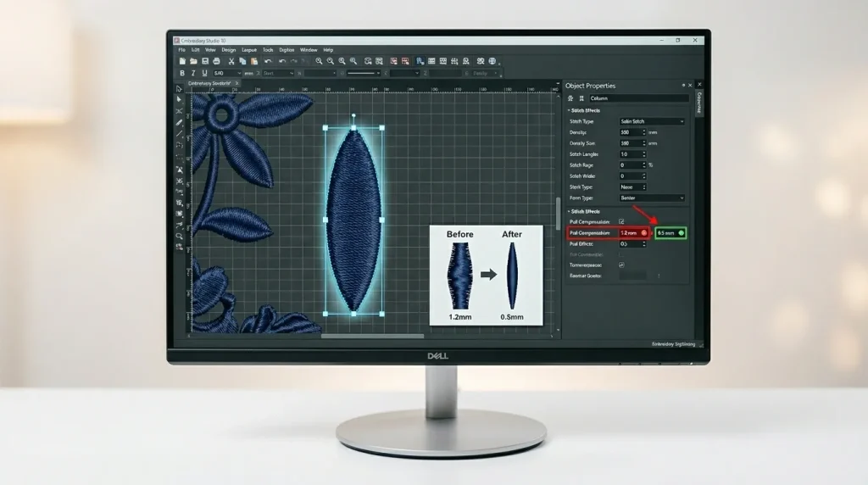
Task: Click the Column name field
Action: point(638,98)
